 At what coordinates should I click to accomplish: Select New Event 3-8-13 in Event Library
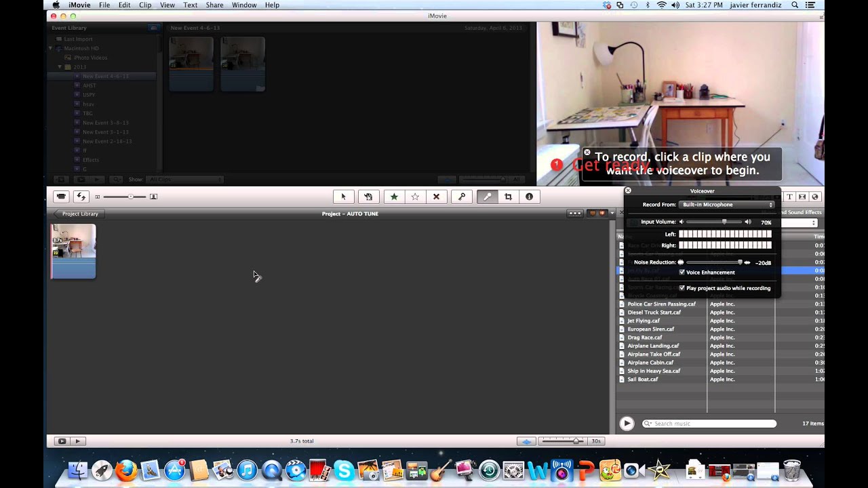tap(105, 123)
